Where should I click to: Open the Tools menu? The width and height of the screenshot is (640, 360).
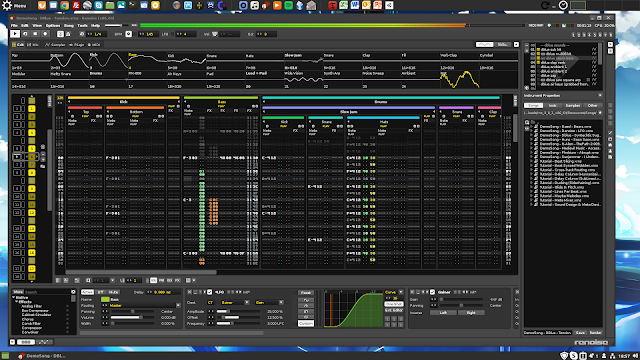(82, 25)
